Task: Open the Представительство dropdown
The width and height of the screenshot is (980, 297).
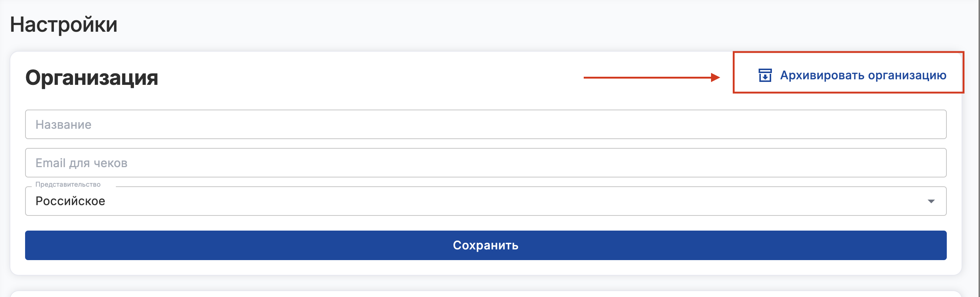Action: coord(486,201)
